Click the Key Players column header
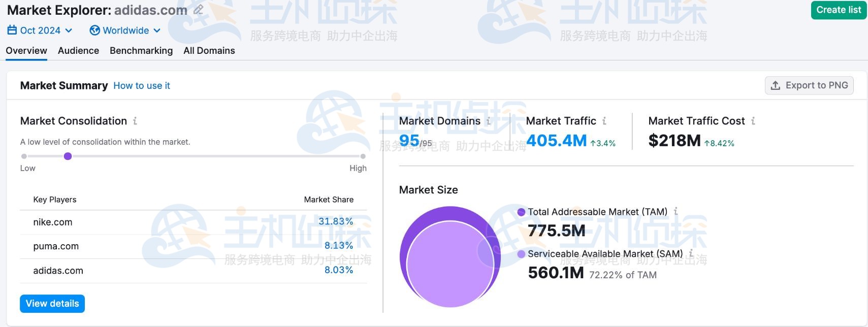The height and width of the screenshot is (327, 868). coord(55,200)
